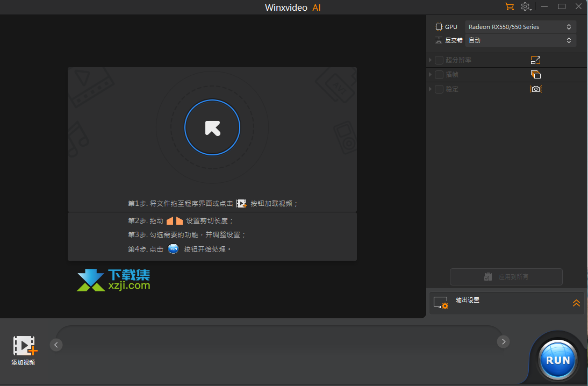Click the 添加视频 label text
Image resolution: width=588 pixels, height=386 pixels.
23,362
